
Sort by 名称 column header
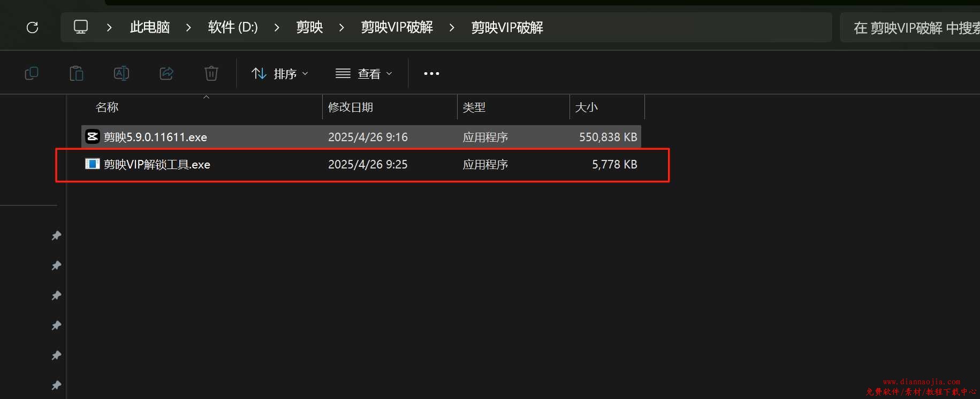(x=107, y=107)
